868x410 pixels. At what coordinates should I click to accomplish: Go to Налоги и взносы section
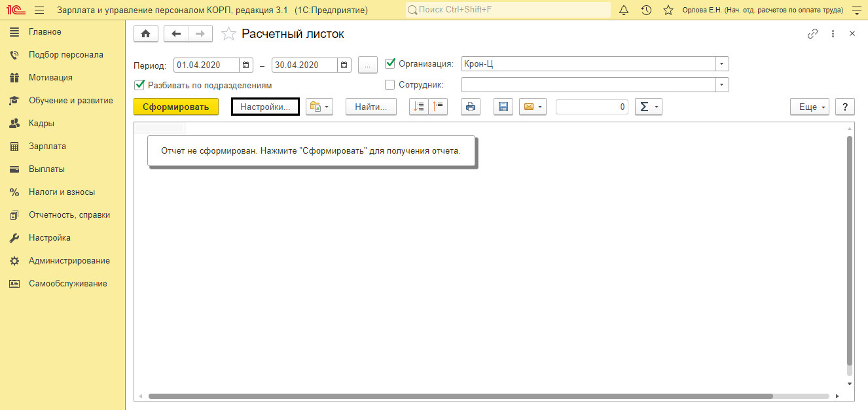[62, 192]
